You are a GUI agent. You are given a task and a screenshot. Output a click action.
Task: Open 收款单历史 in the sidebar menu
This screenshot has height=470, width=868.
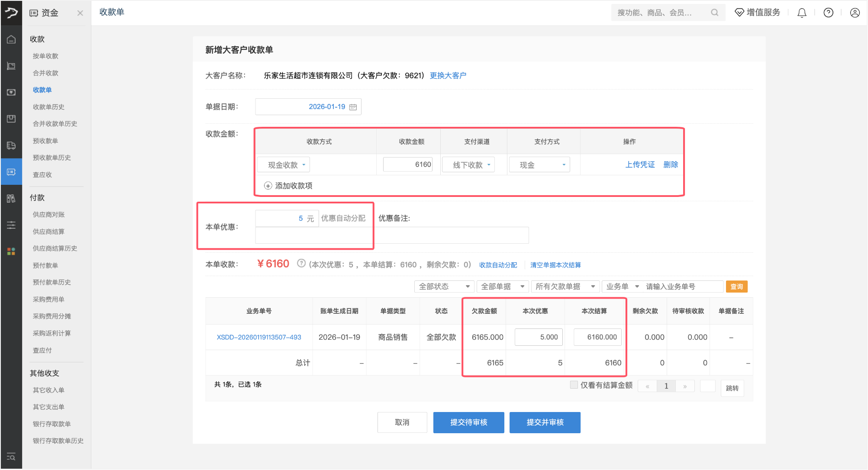[x=48, y=107]
